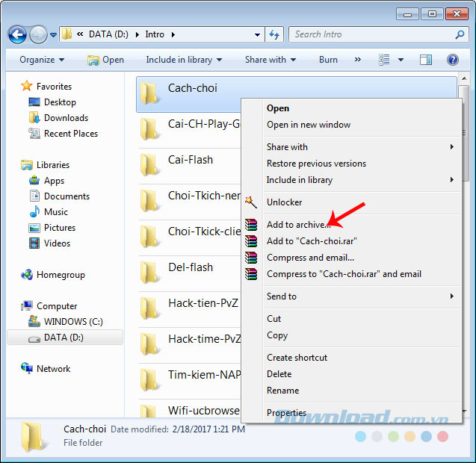This screenshot has height=463, width=476.
Task: Click the Change your view icon
Action: point(384,60)
